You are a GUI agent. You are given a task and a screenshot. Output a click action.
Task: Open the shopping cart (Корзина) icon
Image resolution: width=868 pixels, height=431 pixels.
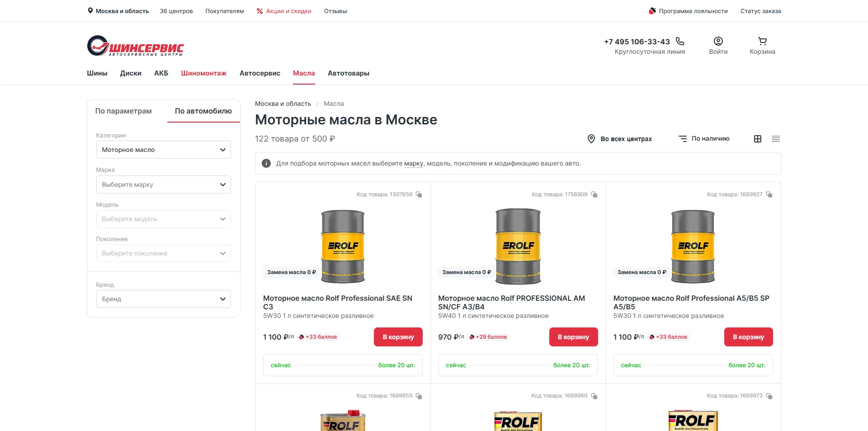(762, 41)
